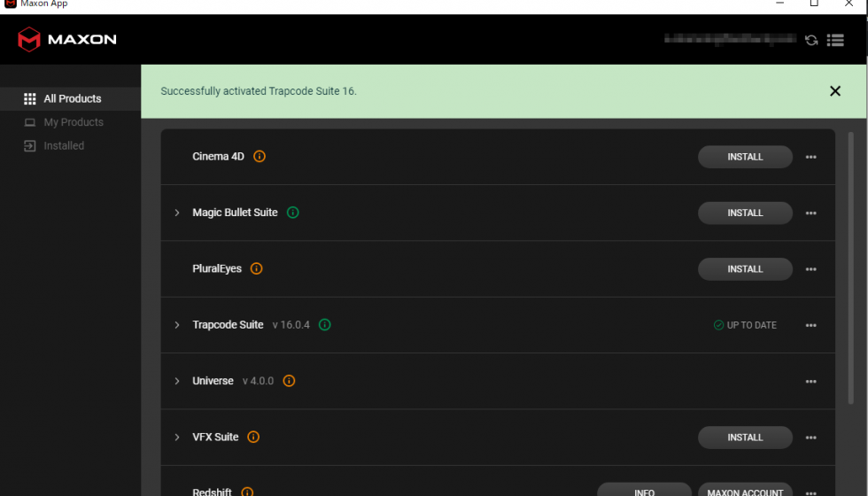Minimize the Maxon App window
Viewport: 868px width, 496px height.
[780, 4]
